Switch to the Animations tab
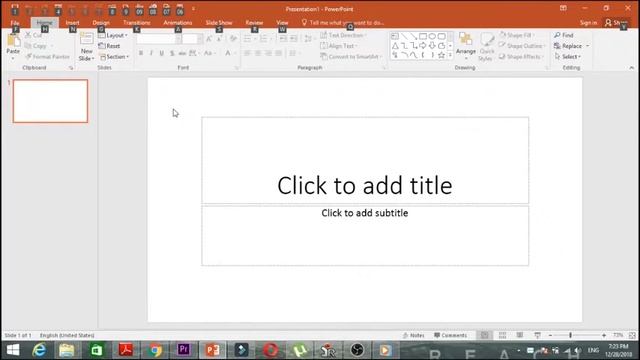 click(x=178, y=23)
